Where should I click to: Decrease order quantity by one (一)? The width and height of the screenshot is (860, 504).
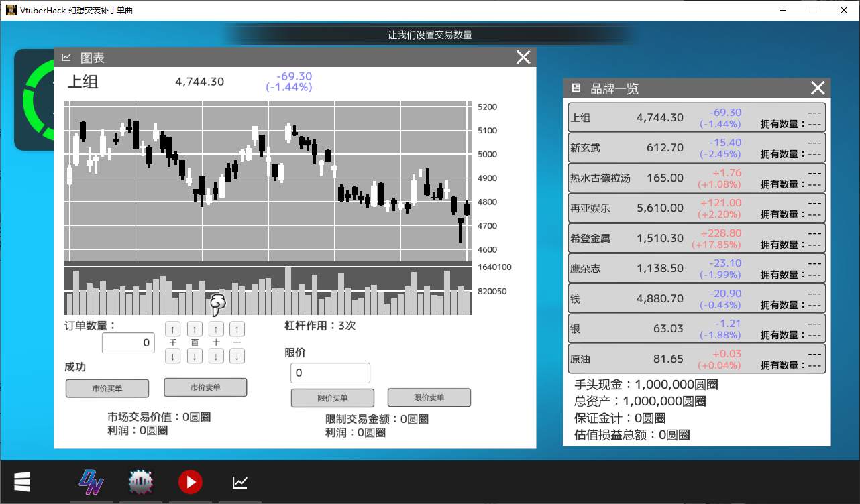pos(237,357)
